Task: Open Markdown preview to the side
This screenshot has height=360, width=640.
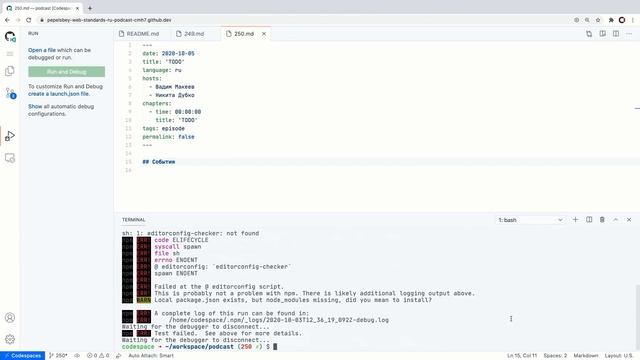Action: tap(602, 34)
